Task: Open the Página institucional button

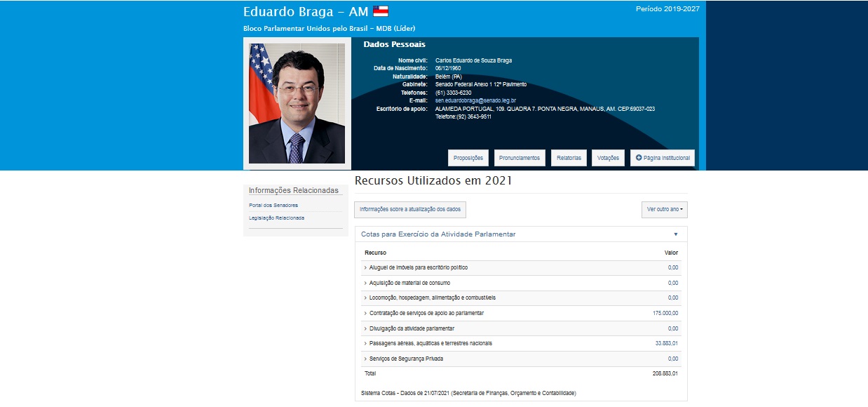Action: tap(662, 158)
